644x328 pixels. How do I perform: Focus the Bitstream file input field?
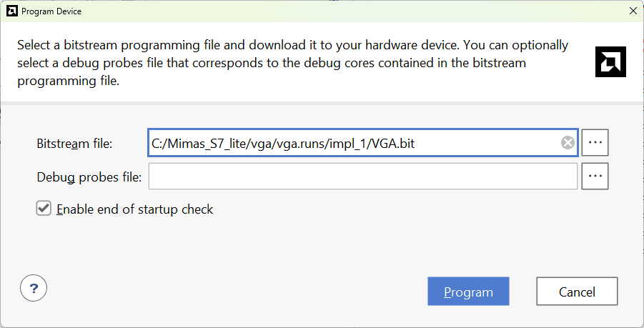coord(486,143)
